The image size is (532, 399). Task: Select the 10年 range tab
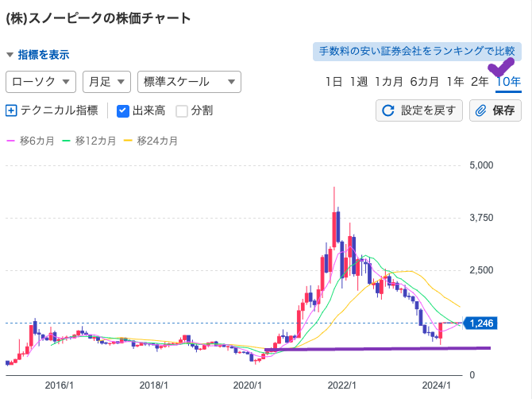tap(508, 82)
